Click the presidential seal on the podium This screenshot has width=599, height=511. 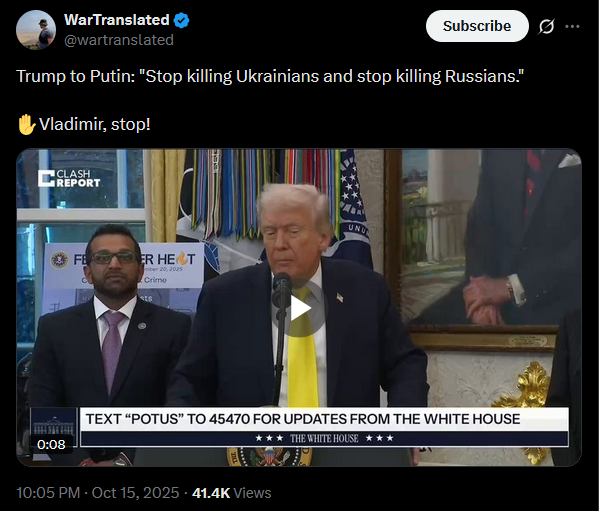click(x=269, y=456)
